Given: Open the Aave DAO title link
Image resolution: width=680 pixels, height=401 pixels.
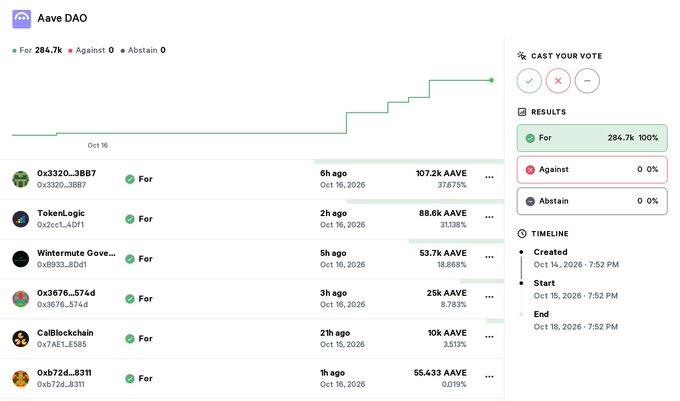Looking at the screenshot, I should (62, 18).
